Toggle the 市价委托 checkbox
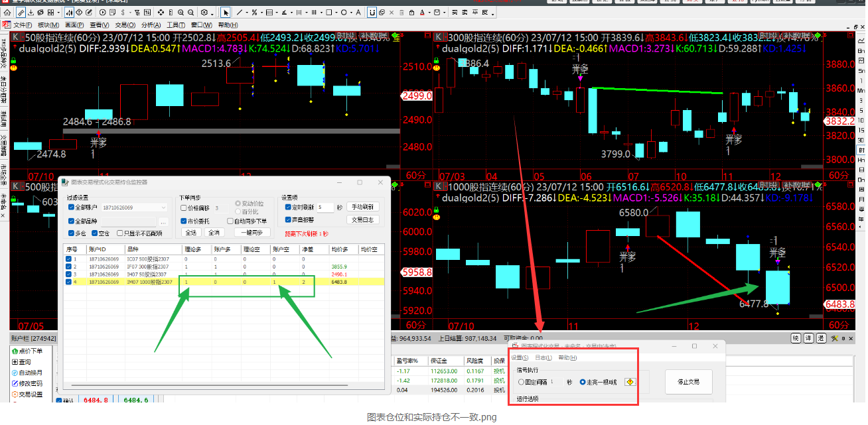 pyautogui.click(x=183, y=221)
